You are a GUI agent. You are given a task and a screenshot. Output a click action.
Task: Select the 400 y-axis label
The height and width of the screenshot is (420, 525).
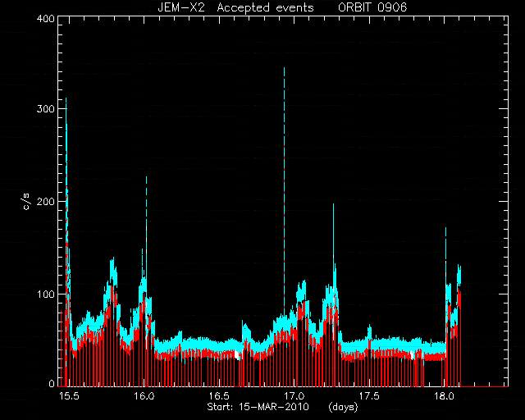pos(46,19)
